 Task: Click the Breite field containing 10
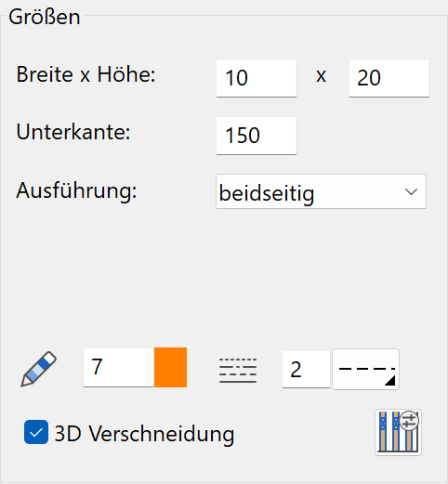[257, 78]
